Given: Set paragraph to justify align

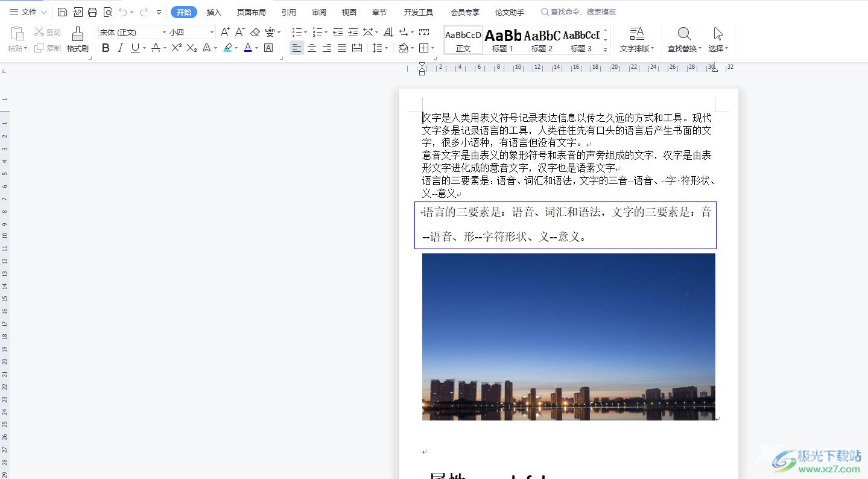Looking at the screenshot, I should coord(342,48).
